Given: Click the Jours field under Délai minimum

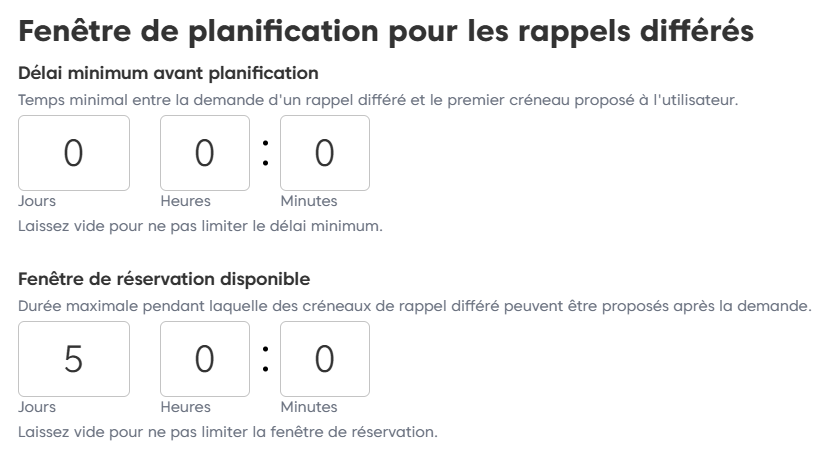Looking at the screenshot, I should click(x=74, y=153).
